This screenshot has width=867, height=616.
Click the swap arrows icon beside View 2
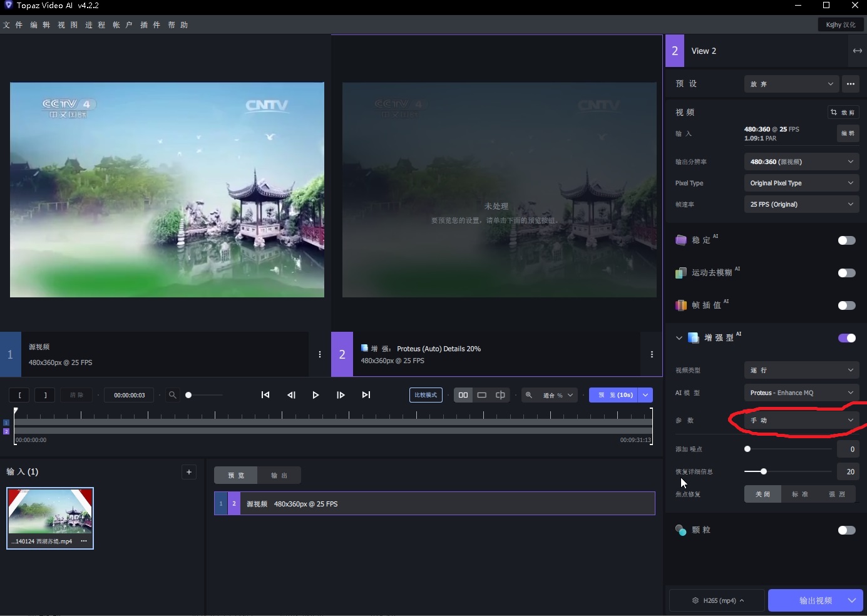pos(858,51)
